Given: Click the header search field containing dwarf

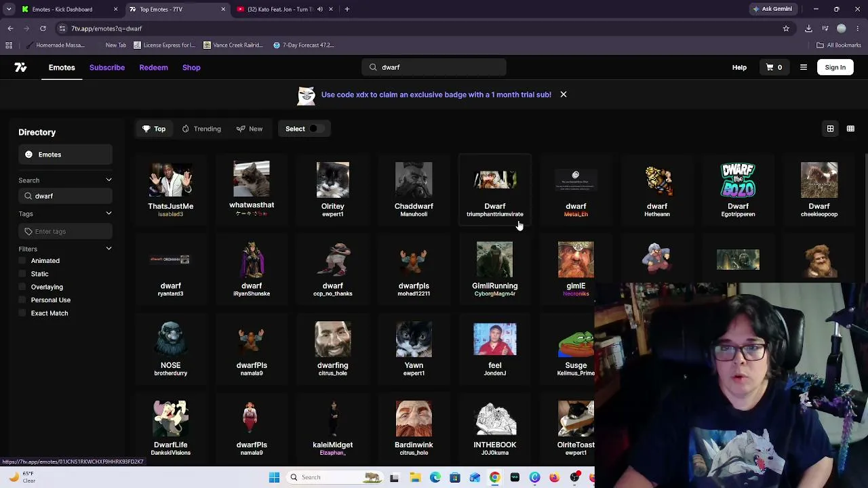Looking at the screenshot, I should pyautogui.click(x=434, y=67).
